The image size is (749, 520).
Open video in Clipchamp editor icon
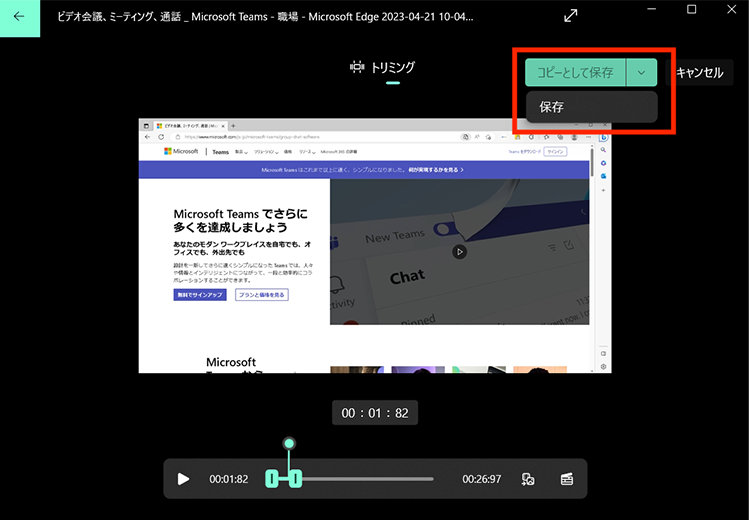tap(567, 479)
